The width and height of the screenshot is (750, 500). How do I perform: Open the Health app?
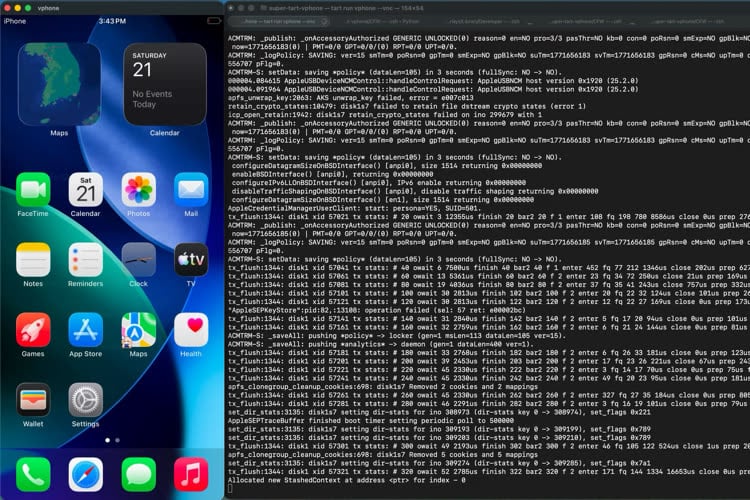click(191, 329)
